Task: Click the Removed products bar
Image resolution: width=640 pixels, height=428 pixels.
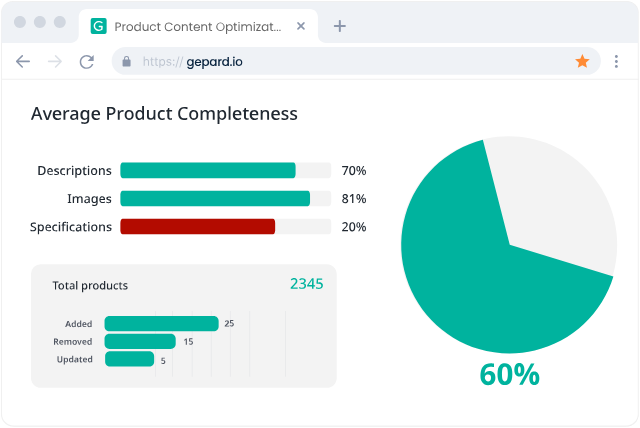Action: coord(140,341)
